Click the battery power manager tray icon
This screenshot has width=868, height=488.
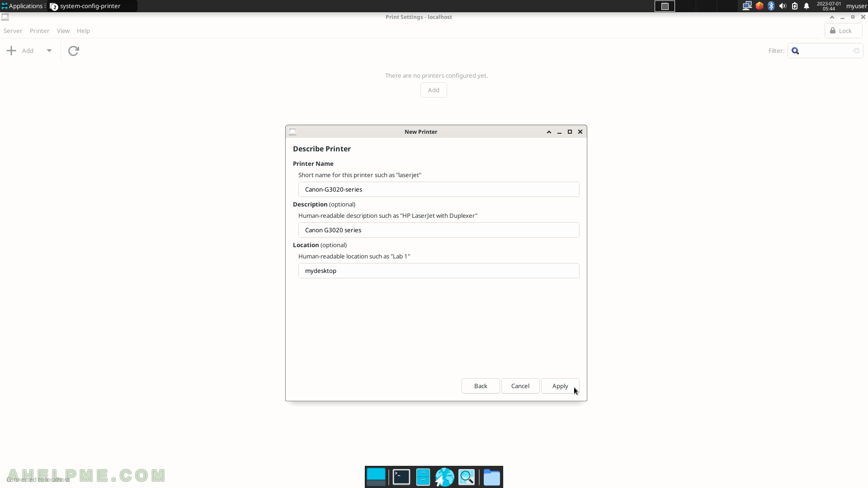[795, 6]
